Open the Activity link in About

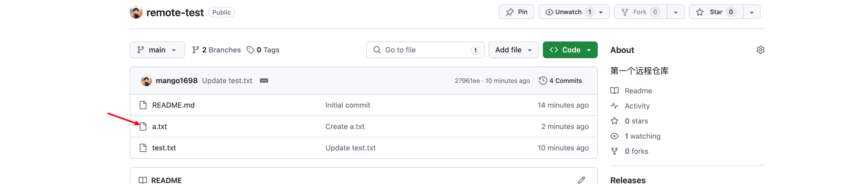click(x=637, y=106)
